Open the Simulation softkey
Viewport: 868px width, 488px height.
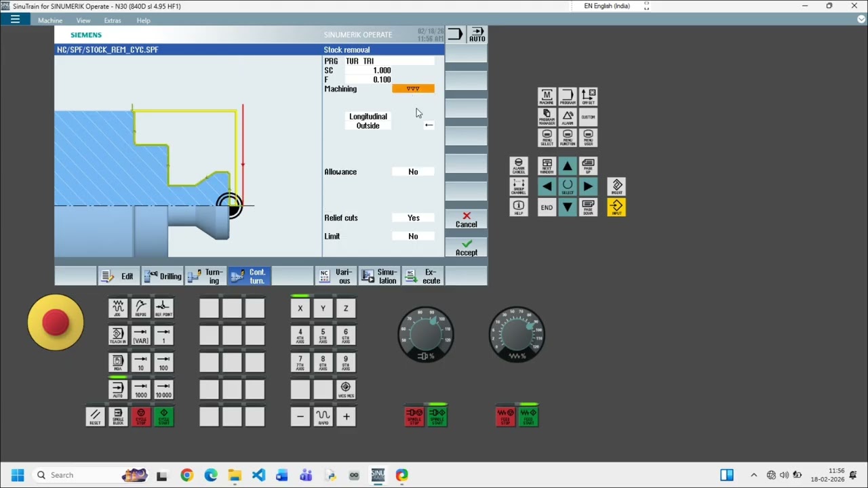380,276
